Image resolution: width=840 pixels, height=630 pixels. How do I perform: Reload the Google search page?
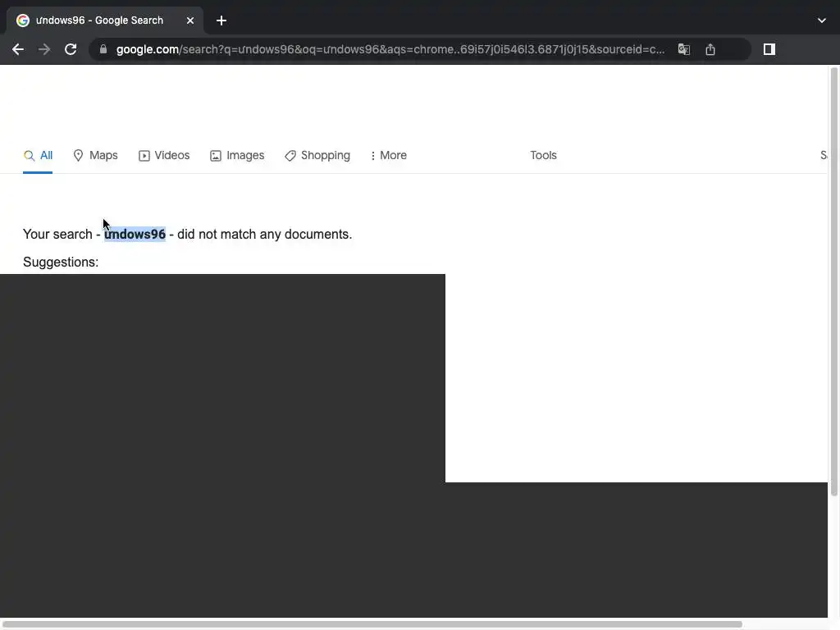click(x=71, y=49)
